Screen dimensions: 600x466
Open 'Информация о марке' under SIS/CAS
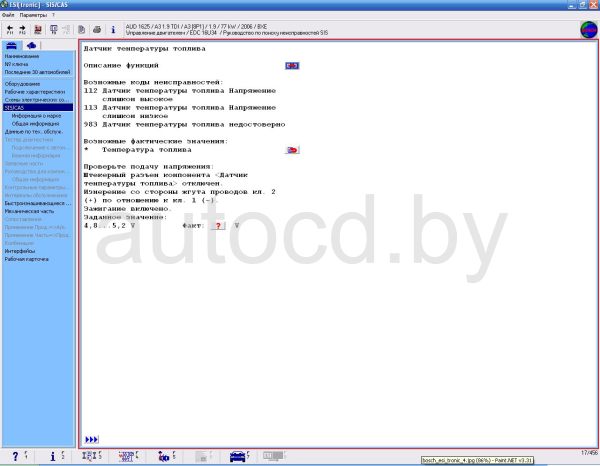pyautogui.click(x=36, y=116)
